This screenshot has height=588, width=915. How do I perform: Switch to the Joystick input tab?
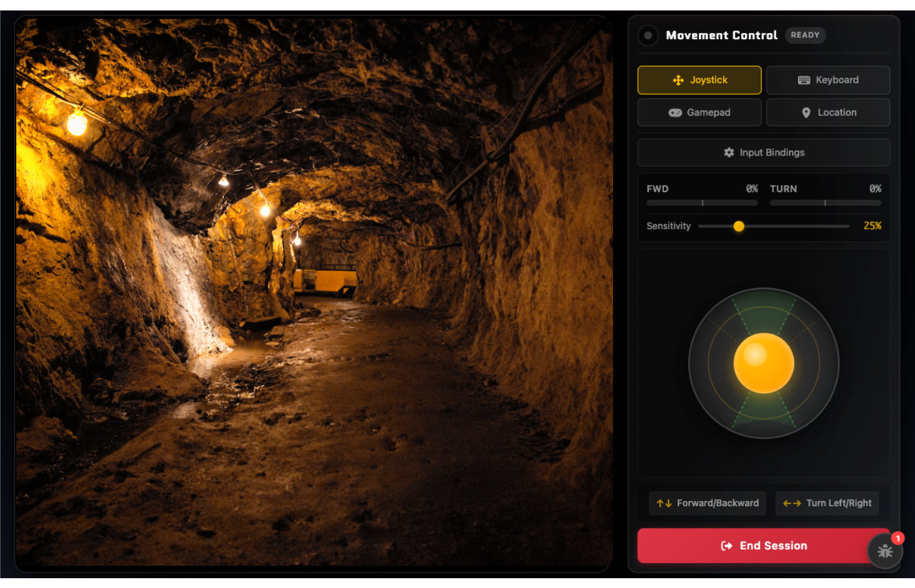pyautogui.click(x=699, y=80)
